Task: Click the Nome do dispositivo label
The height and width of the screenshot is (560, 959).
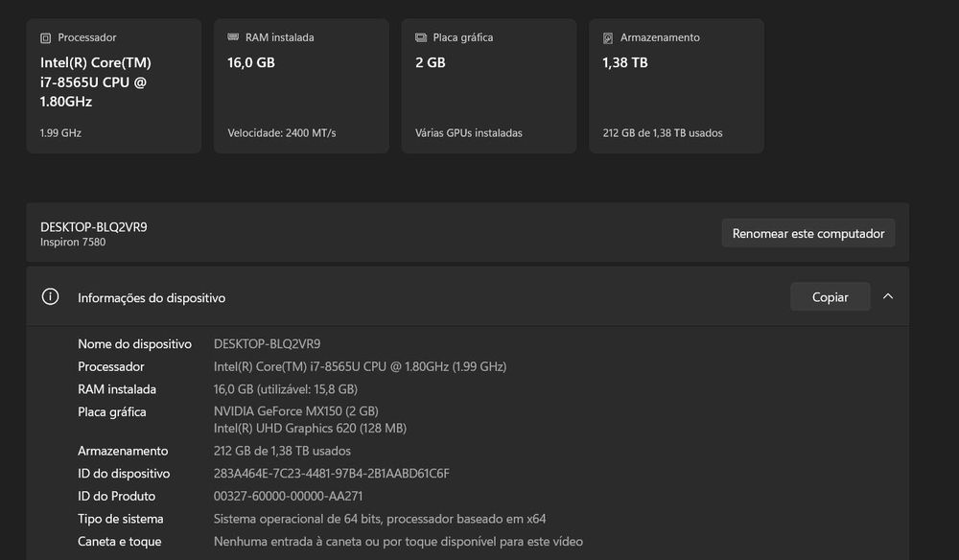Action: click(x=134, y=344)
